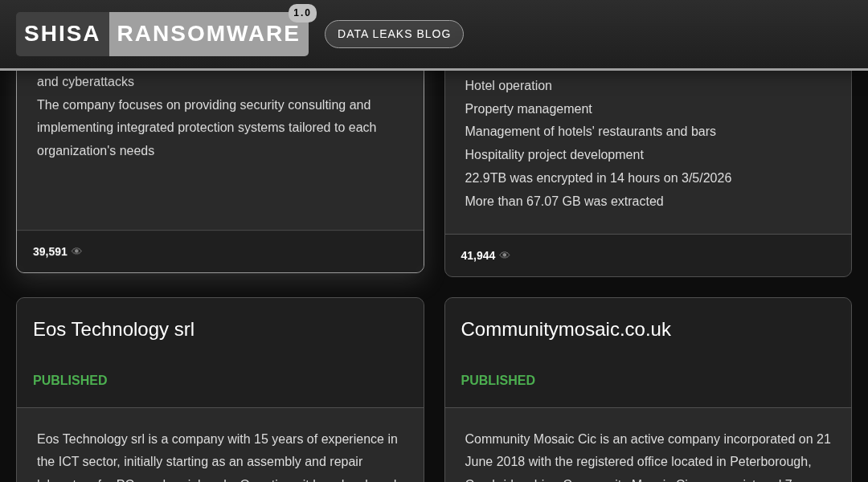868x482 pixels.
Task: Click 'organization's needs' text line
Action: coord(95,151)
